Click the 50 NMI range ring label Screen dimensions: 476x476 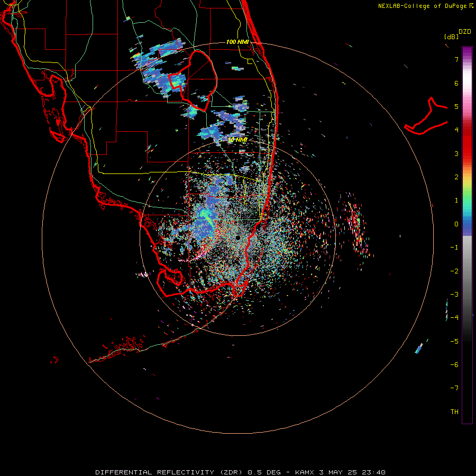click(237, 140)
